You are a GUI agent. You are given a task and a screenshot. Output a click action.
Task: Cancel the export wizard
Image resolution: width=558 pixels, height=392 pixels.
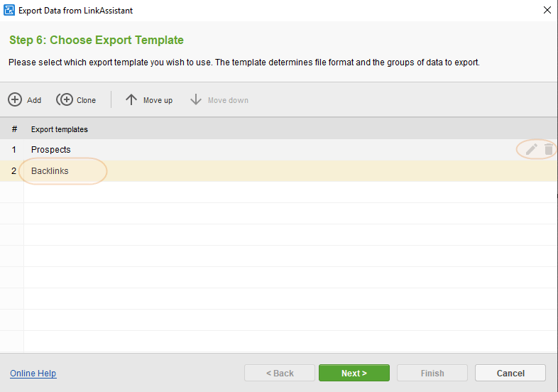tap(510, 373)
